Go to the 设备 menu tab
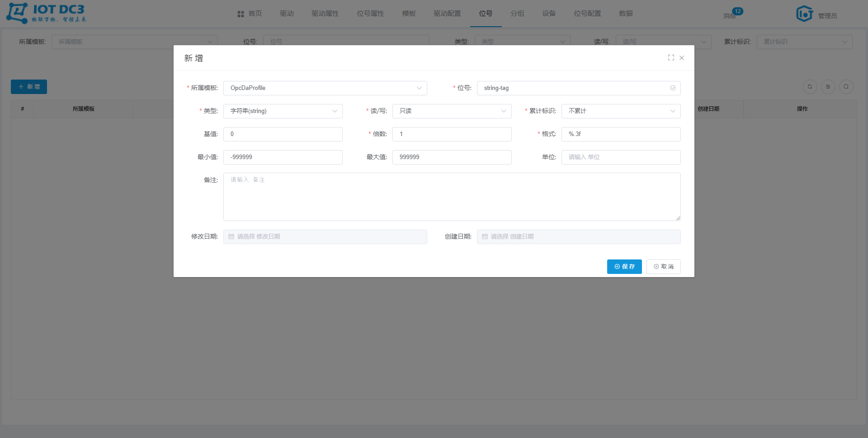The width and height of the screenshot is (868, 438). 549,14
